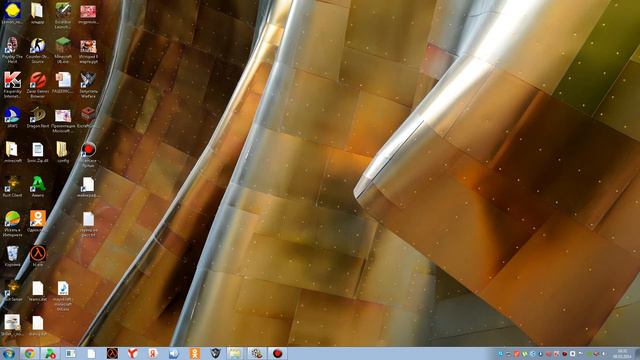Open the green Amigo browser shortcut
The width and height of the screenshot is (640, 360).
coord(38,184)
